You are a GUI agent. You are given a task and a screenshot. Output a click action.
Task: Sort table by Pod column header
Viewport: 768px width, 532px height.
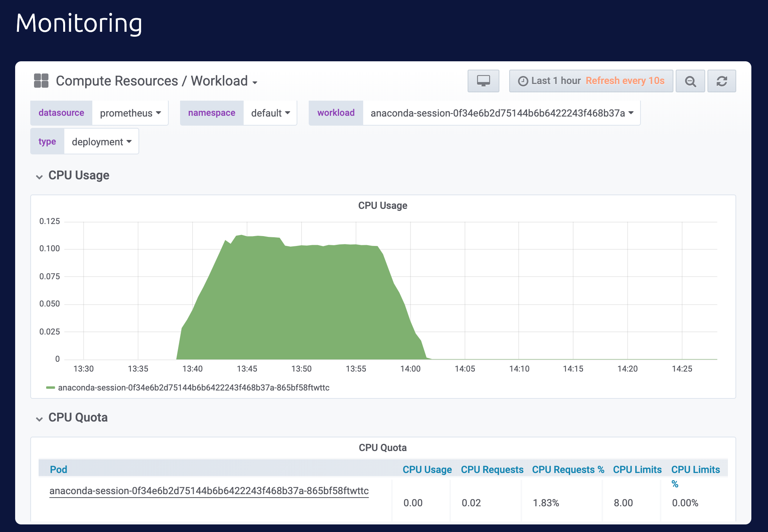coord(59,470)
